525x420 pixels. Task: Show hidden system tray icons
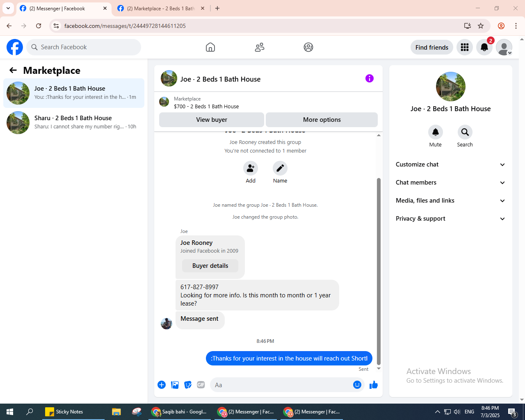[x=437, y=412]
